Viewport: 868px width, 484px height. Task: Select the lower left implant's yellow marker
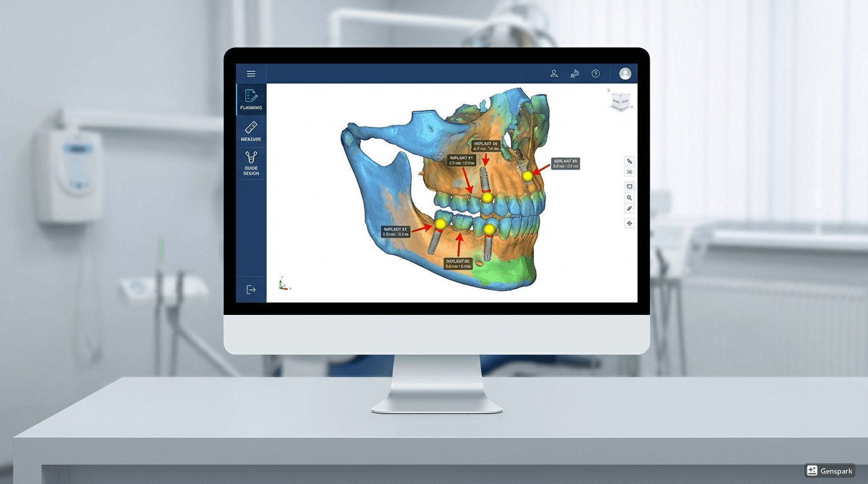(440, 224)
